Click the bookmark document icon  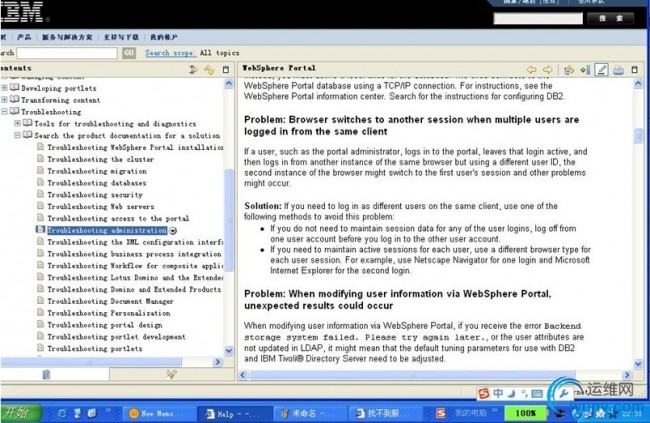click(585, 70)
